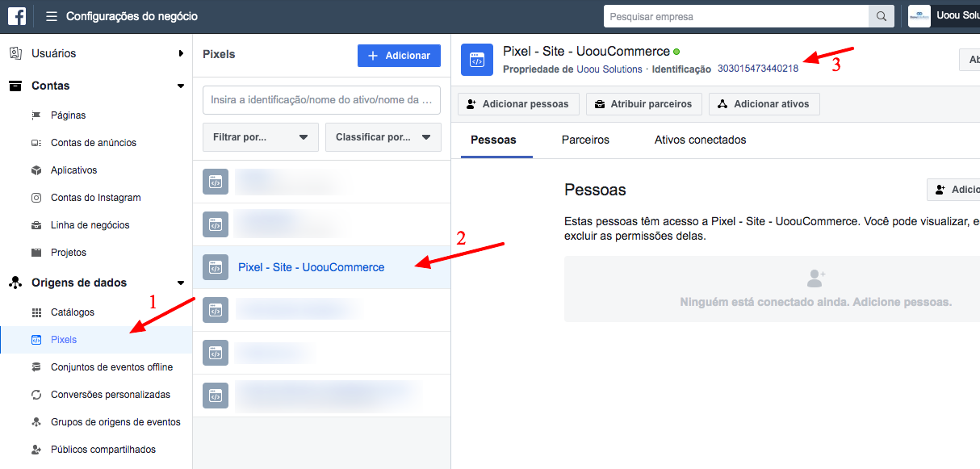Click the Adicionar pessoas button
980x469 pixels.
pyautogui.click(x=518, y=104)
